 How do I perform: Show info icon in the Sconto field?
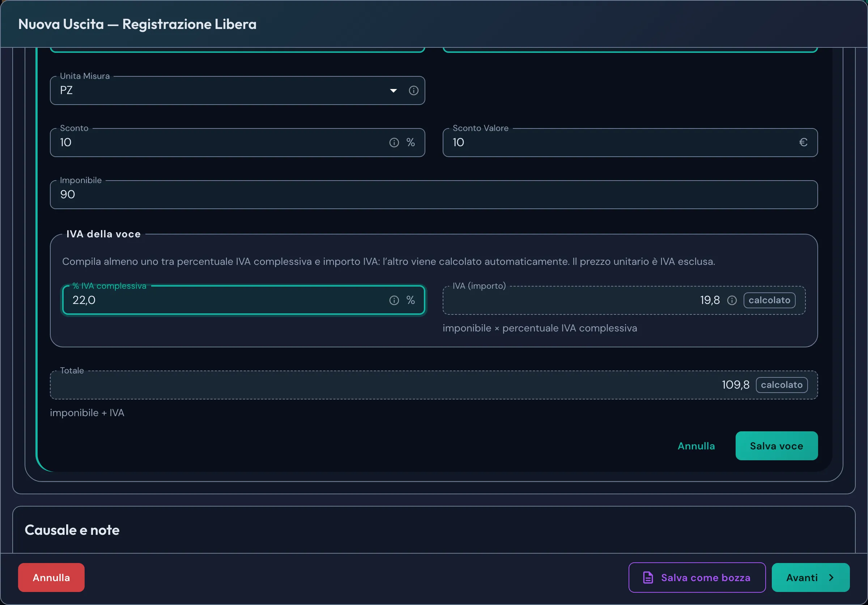394,143
